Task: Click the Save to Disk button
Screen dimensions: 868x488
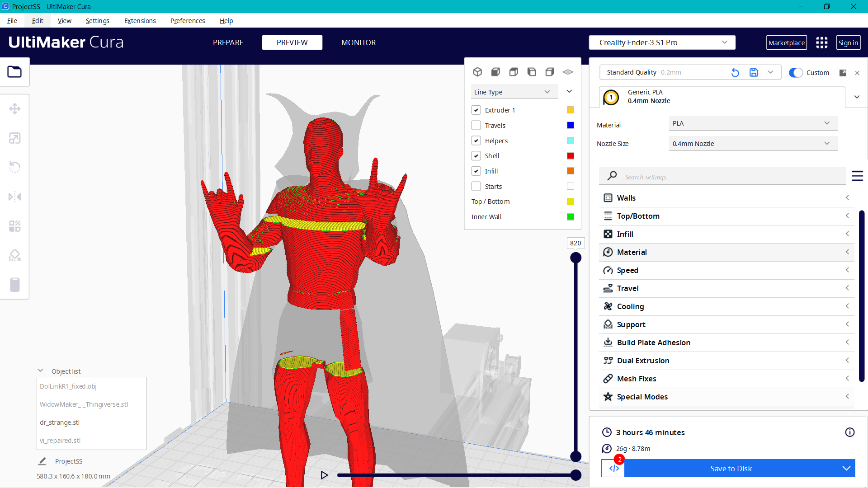Action: point(731,469)
